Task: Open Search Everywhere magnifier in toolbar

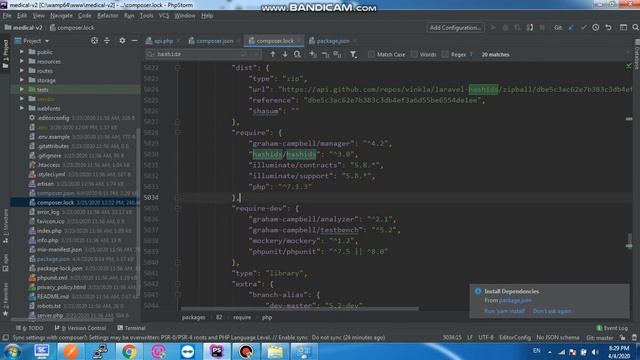Action: pyautogui.click(x=636, y=28)
